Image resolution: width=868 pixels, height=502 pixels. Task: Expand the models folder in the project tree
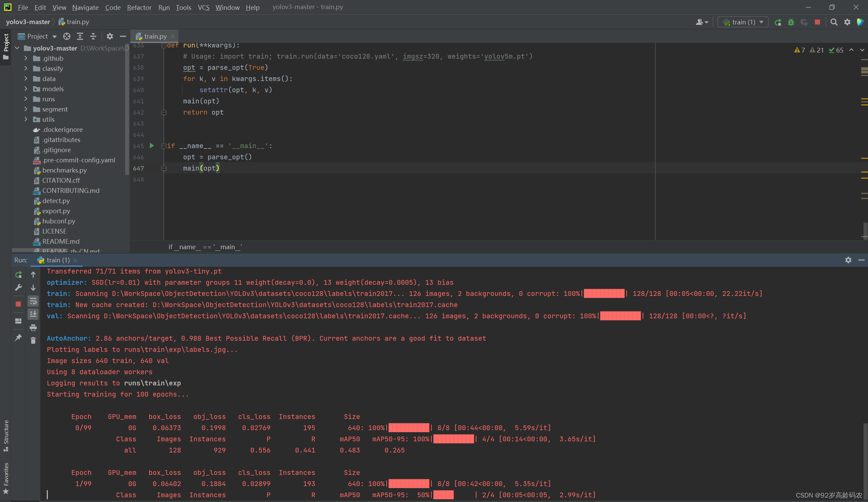(26, 89)
